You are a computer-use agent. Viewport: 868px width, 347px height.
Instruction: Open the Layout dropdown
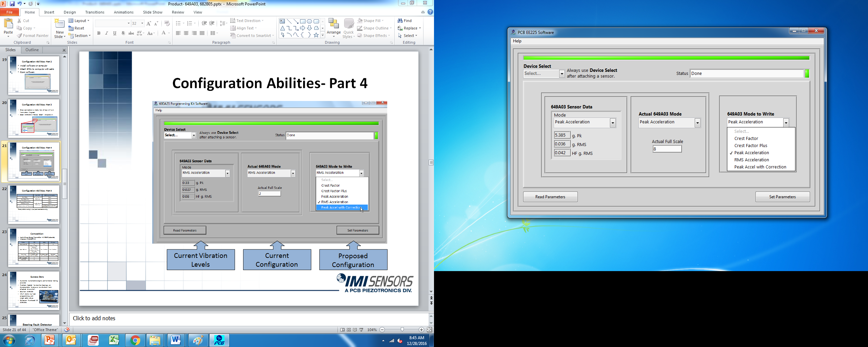[79, 21]
